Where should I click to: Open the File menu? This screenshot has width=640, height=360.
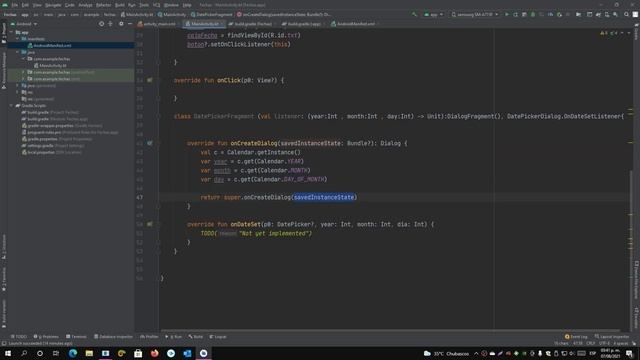click(14, 5)
